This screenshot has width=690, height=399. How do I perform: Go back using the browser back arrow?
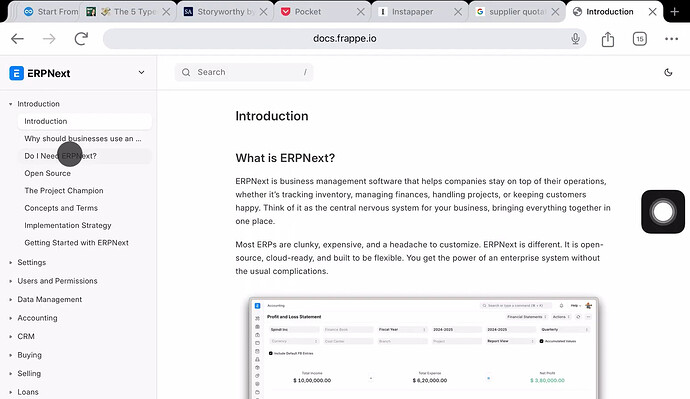[x=17, y=39]
